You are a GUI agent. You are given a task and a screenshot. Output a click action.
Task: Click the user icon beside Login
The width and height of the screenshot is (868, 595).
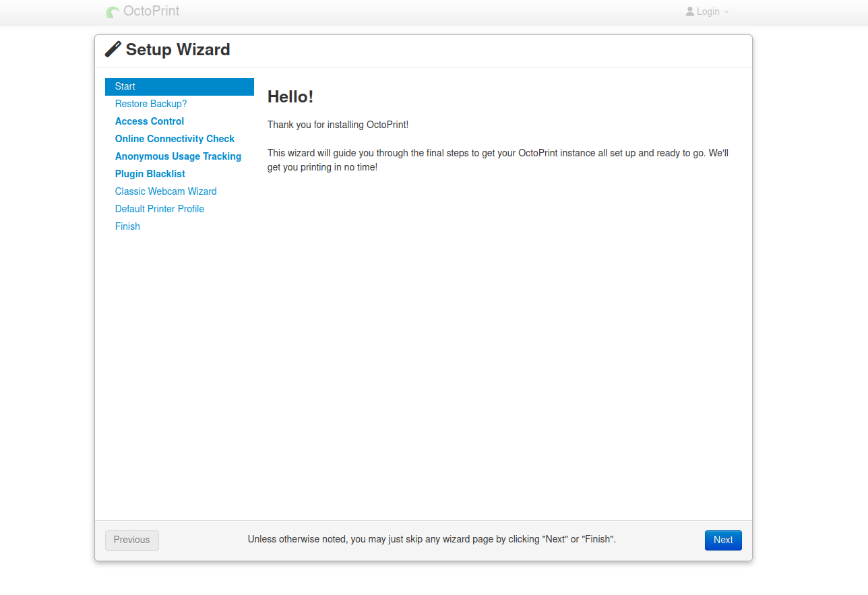coord(690,11)
